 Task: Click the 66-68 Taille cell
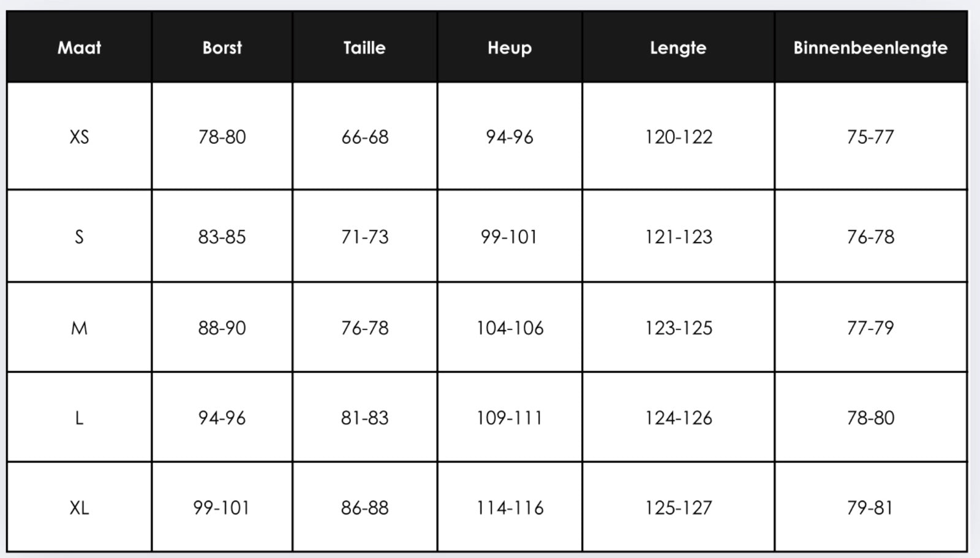pyautogui.click(x=364, y=137)
